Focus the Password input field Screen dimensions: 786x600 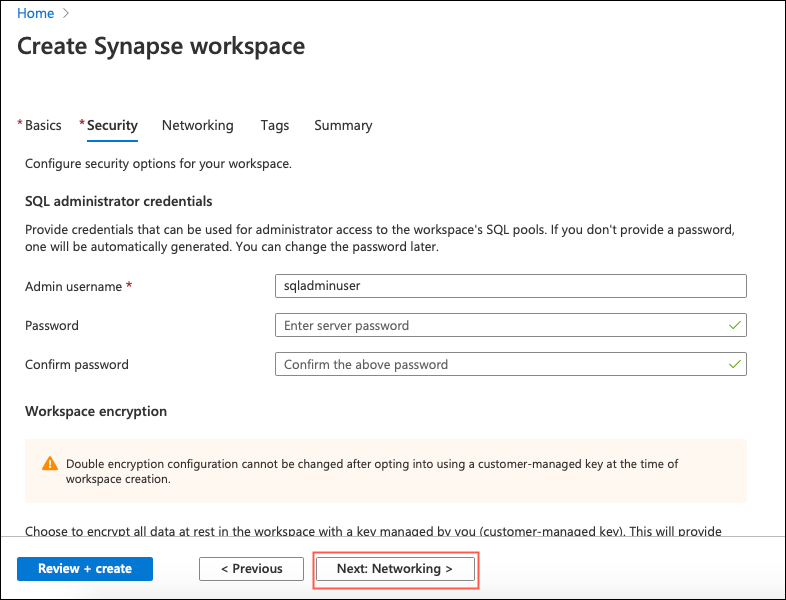tap(511, 325)
